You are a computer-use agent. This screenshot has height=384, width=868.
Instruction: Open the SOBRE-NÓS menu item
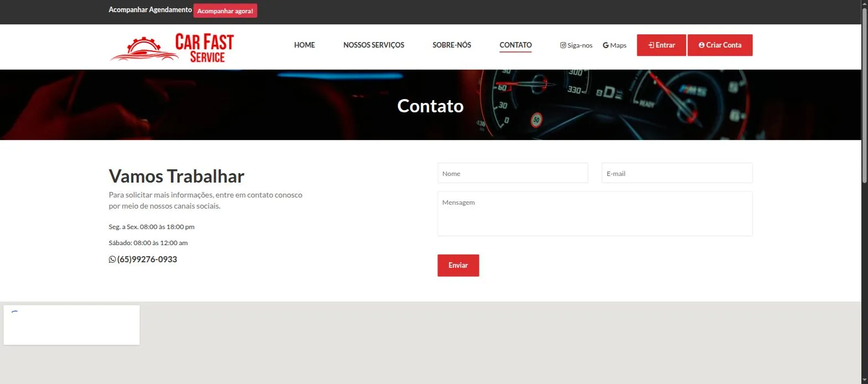pyautogui.click(x=452, y=45)
